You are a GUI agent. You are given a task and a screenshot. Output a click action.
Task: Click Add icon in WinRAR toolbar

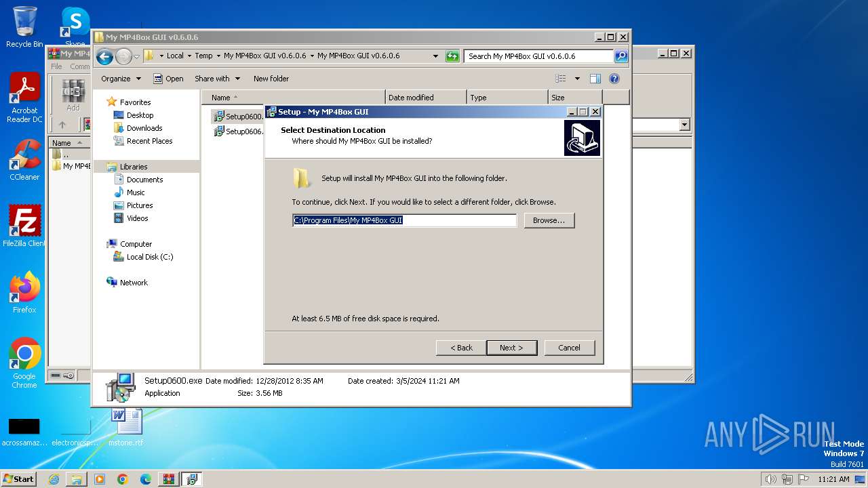tap(73, 96)
